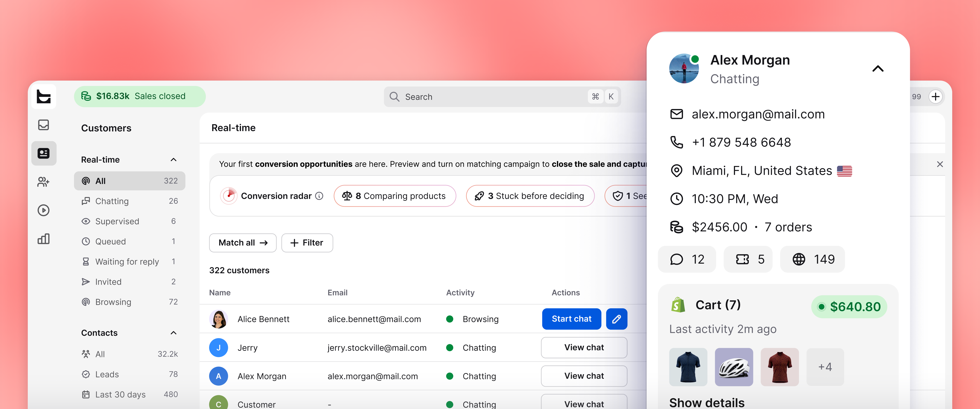Select the Chatting list

pos(129,201)
